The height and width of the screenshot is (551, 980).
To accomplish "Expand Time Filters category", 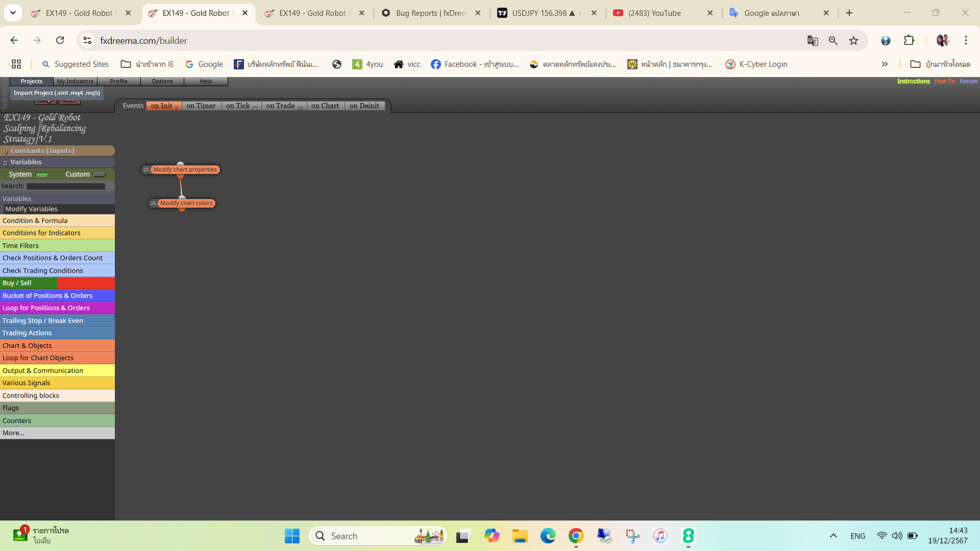I will [57, 246].
